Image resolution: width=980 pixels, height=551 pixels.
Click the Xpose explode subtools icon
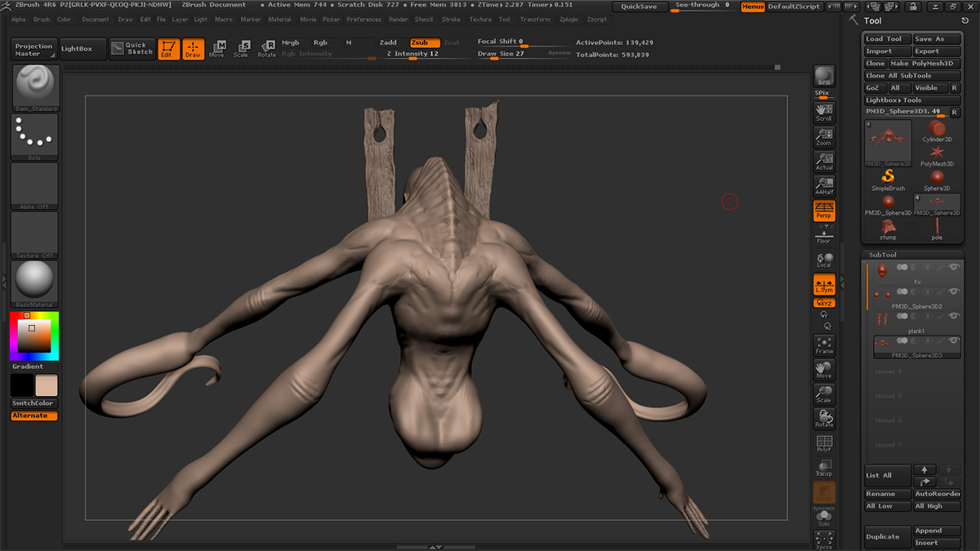click(x=824, y=540)
